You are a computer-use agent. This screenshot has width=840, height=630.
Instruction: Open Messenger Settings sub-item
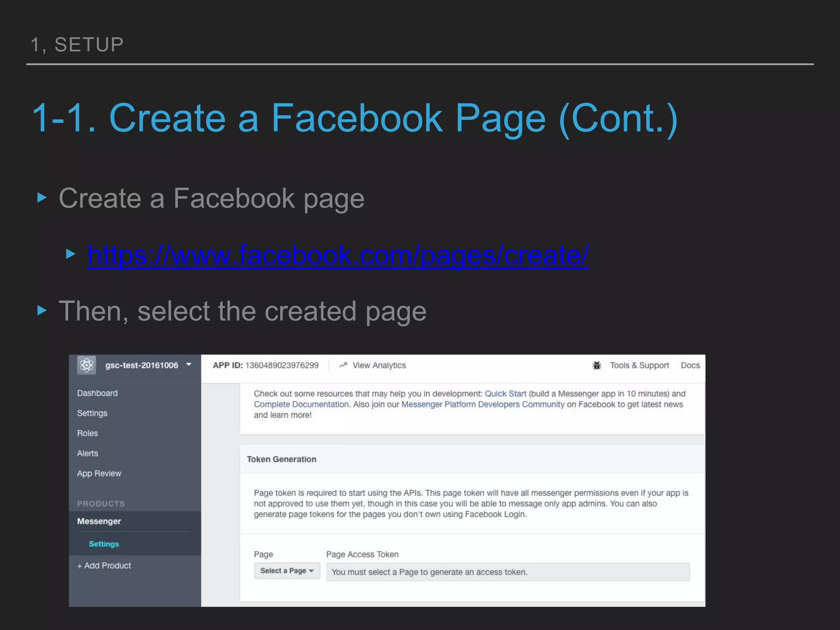[x=104, y=544]
